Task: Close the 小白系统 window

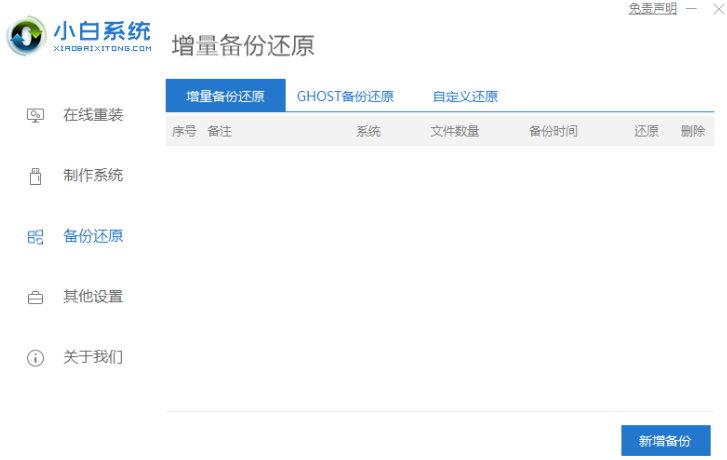Action: 719,8
